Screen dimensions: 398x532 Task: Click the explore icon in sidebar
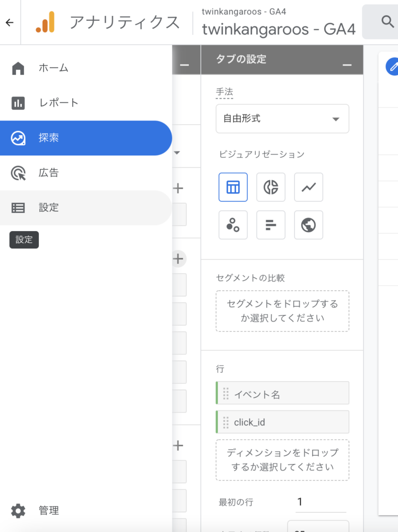[x=18, y=138]
